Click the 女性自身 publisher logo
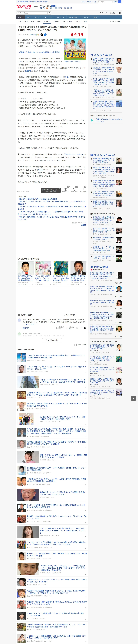 point(77,35)
